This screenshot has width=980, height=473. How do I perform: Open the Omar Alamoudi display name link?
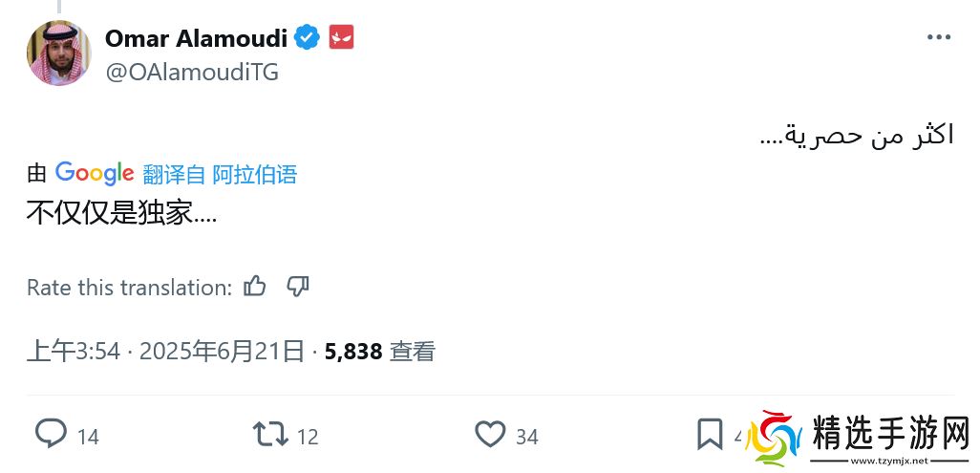[x=196, y=38]
